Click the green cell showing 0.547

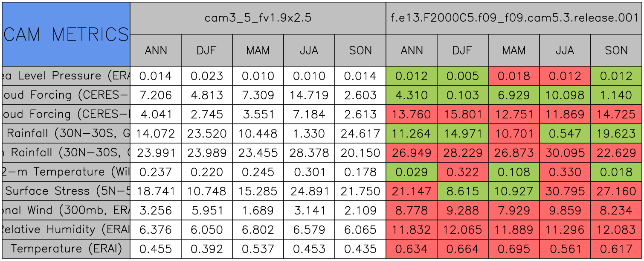(x=565, y=134)
